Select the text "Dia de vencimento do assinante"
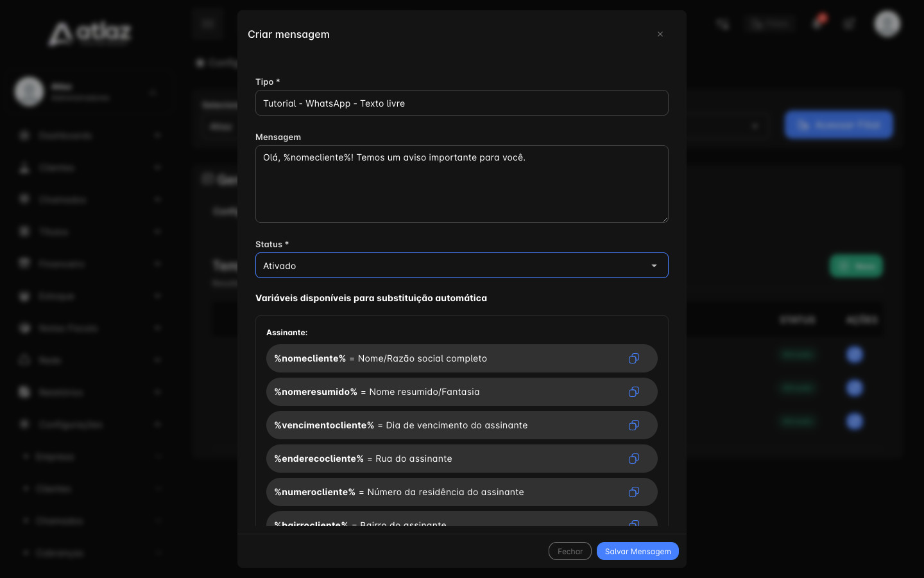The image size is (924, 578). [457, 425]
